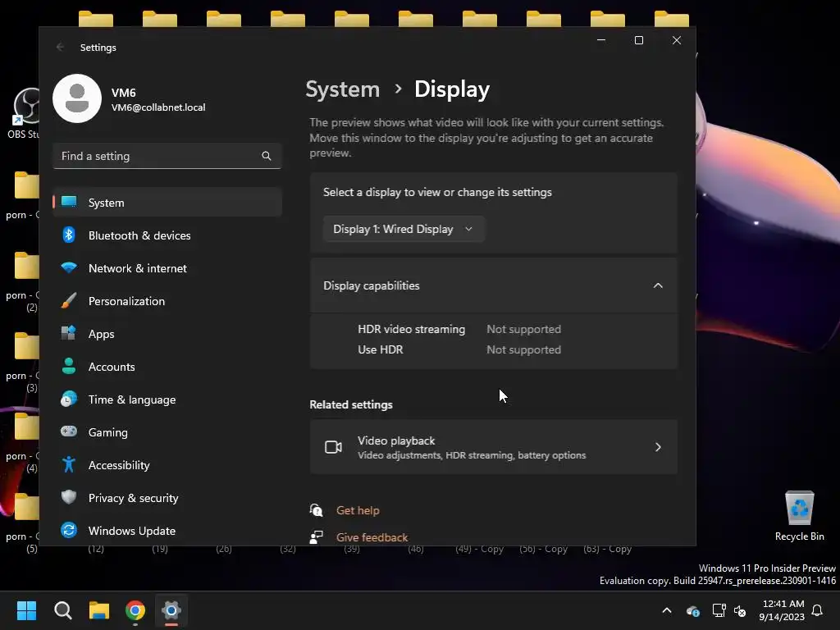This screenshot has height=630, width=840.
Task: Click the Settings gear in taskbar
Action: tap(171, 610)
